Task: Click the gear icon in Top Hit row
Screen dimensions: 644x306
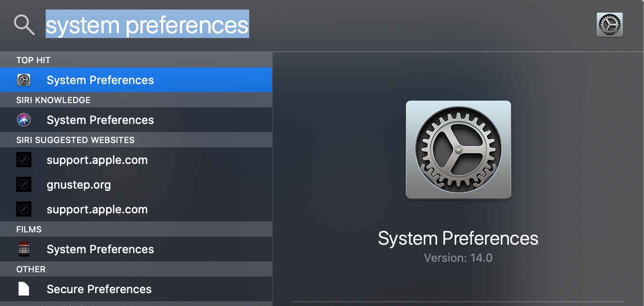Action: (x=24, y=80)
